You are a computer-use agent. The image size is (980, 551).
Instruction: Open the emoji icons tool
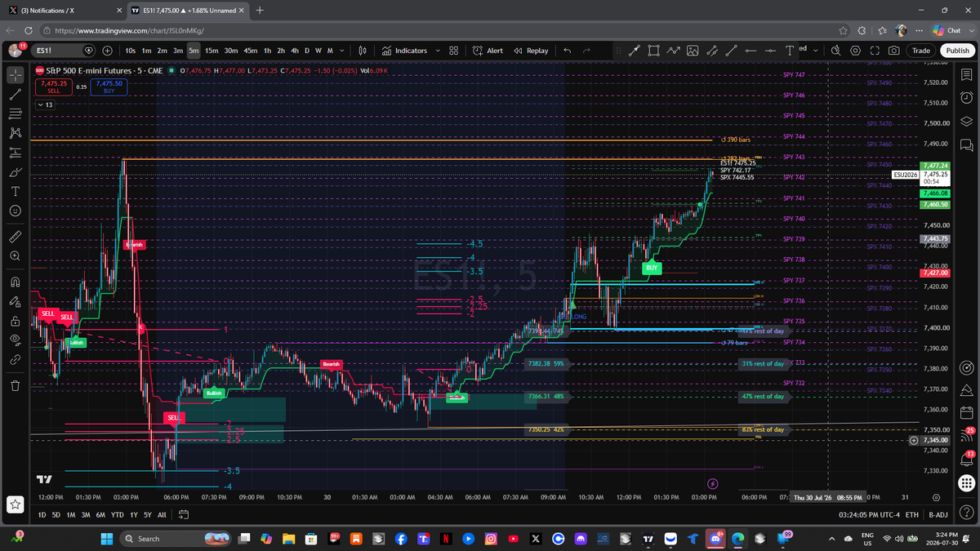pyautogui.click(x=15, y=211)
